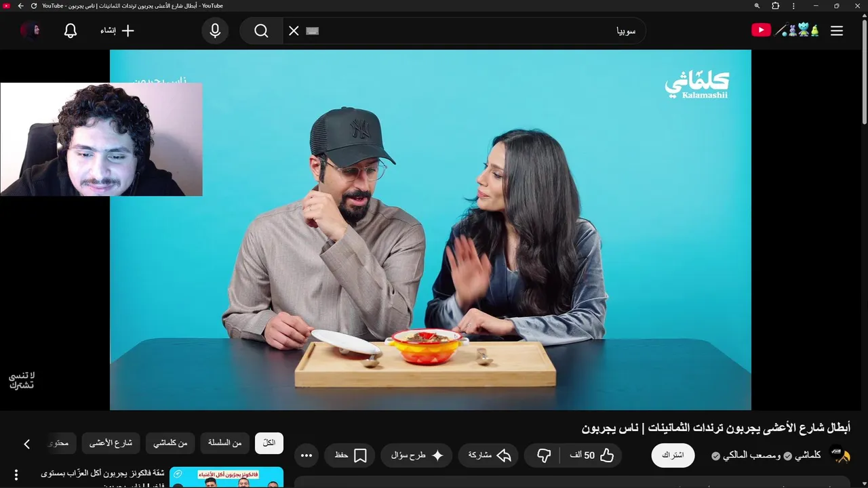This screenshot has width=868, height=488.
Task: Click the video title أبطال شارع الأعشى
Action: (x=716, y=428)
